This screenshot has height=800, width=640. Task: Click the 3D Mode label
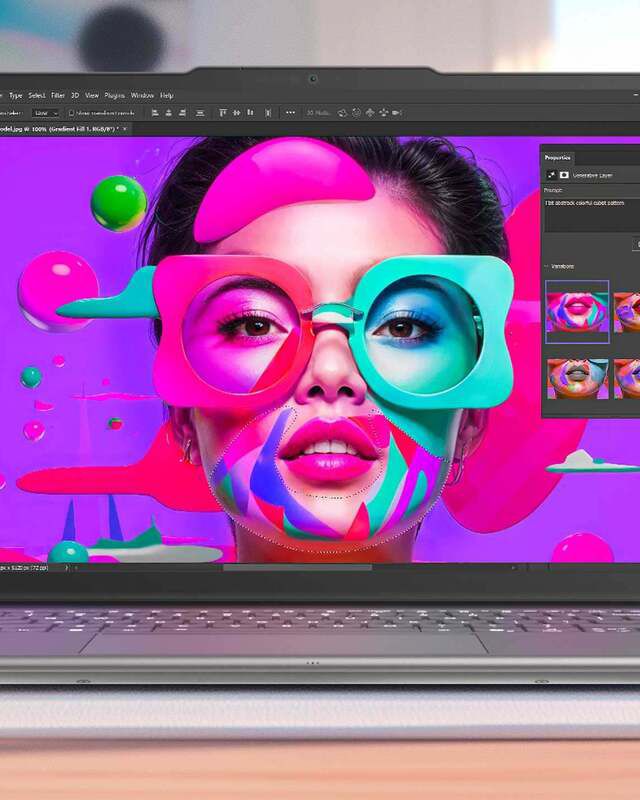pos(318,113)
